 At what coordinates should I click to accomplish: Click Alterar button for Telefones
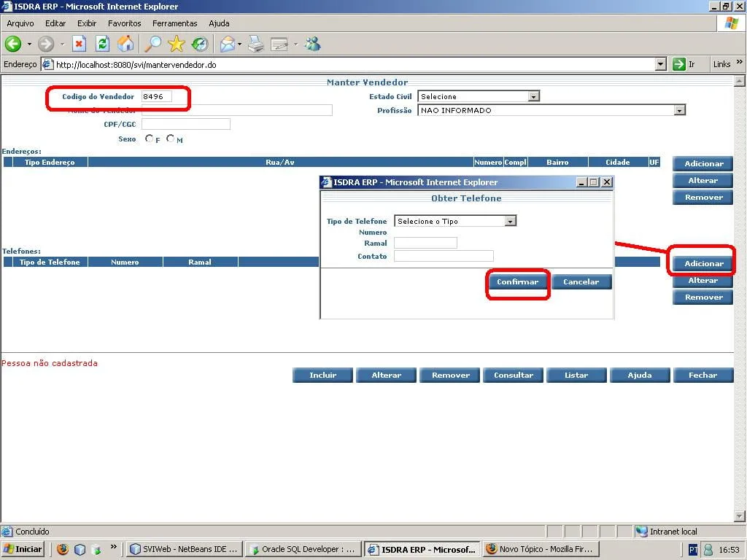click(x=703, y=281)
